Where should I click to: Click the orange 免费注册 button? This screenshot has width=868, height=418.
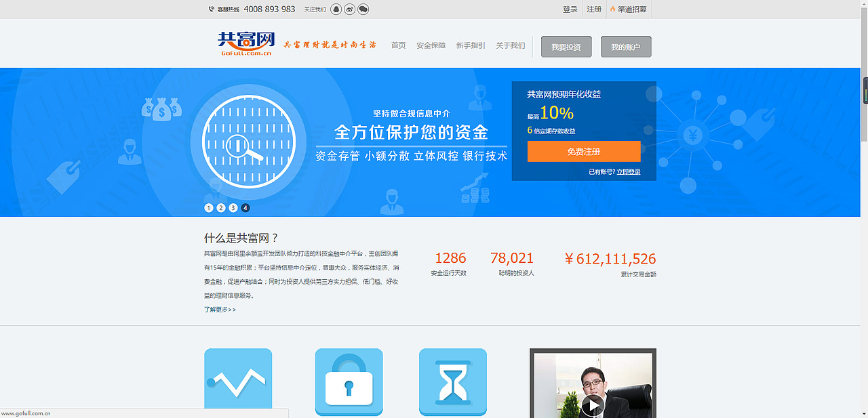[x=583, y=151]
